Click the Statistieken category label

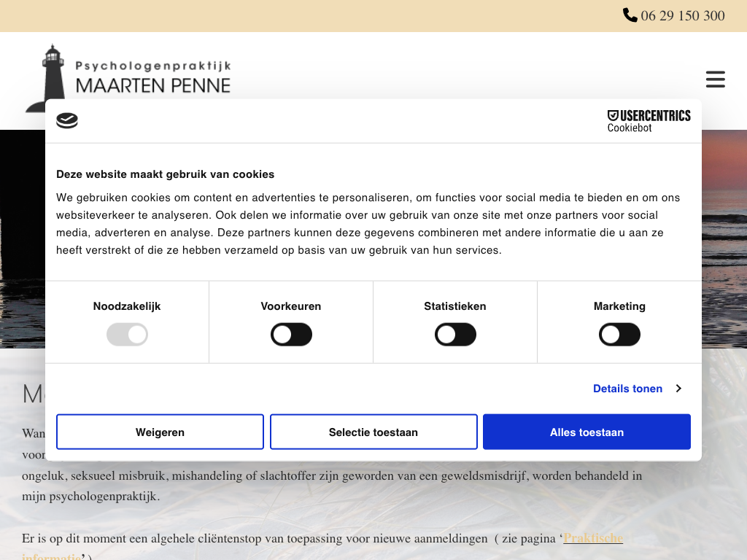click(x=455, y=306)
